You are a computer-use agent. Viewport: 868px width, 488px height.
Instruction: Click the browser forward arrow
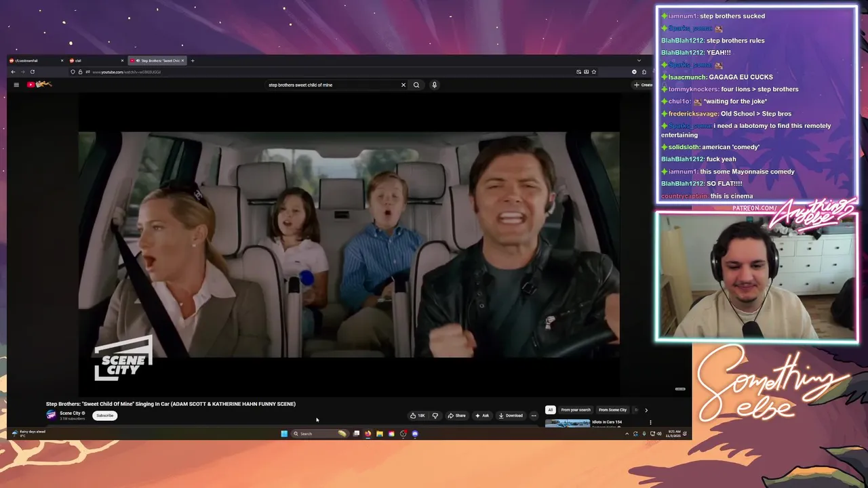(22, 72)
